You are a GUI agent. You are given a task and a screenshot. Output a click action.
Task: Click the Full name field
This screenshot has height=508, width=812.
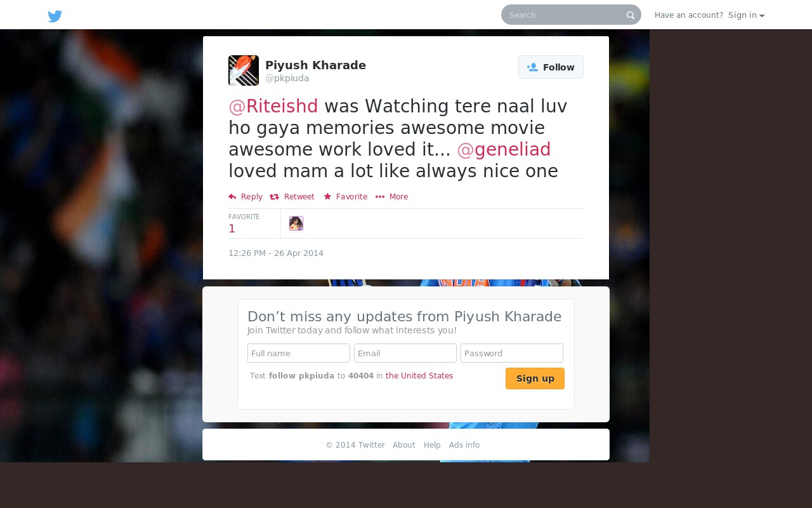click(x=299, y=353)
